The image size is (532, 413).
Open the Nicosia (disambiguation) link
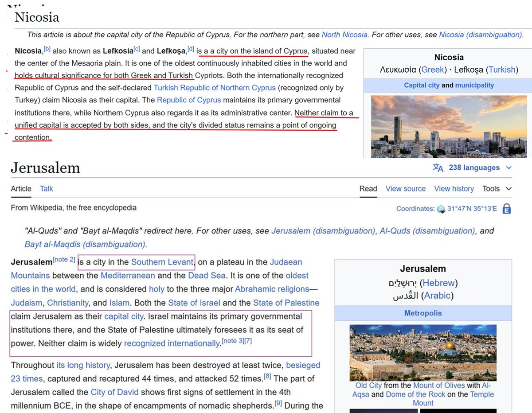pos(481,35)
